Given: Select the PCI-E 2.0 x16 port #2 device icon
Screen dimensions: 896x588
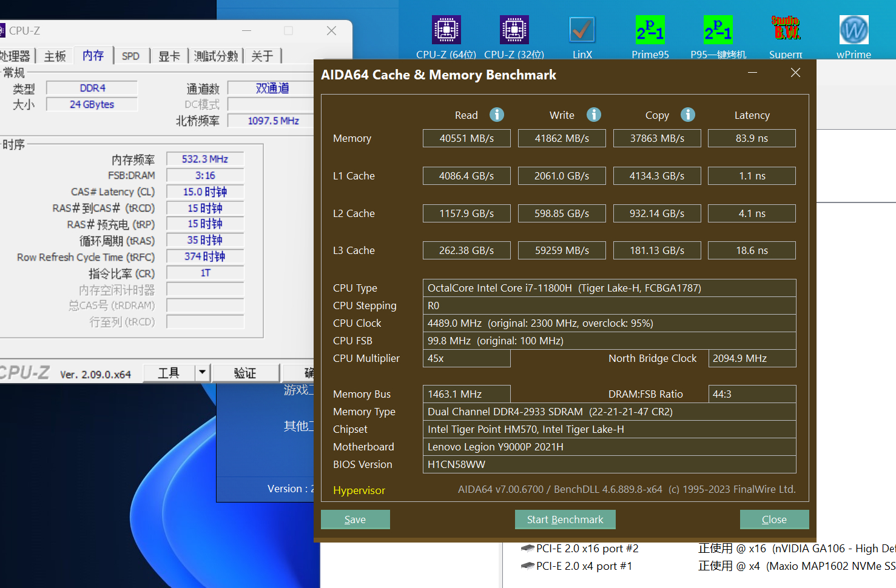Looking at the screenshot, I should point(527,549).
